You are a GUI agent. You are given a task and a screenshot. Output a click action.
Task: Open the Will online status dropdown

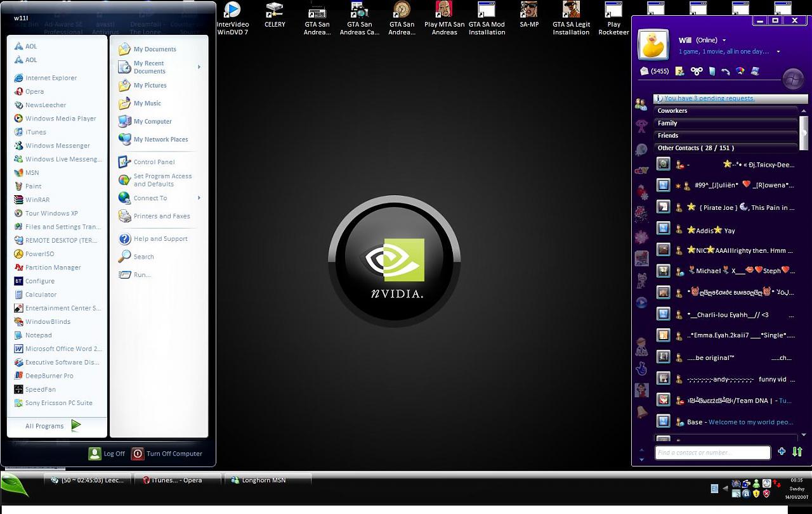click(x=702, y=40)
